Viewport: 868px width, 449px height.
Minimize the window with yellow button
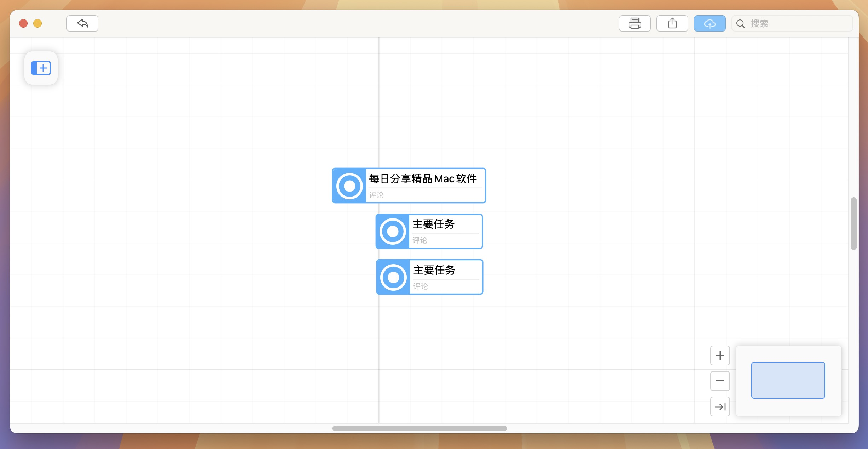point(37,23)
